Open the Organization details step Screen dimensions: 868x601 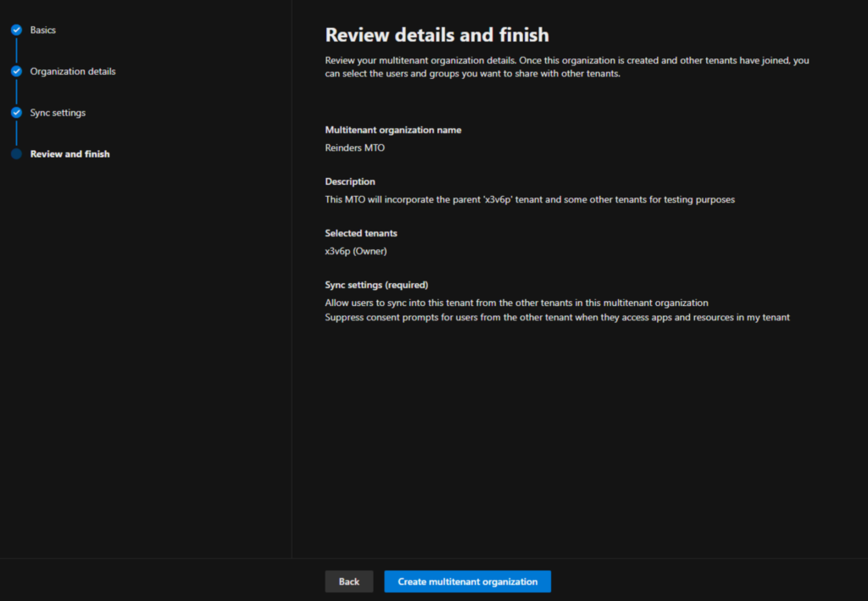coord(73,71)
